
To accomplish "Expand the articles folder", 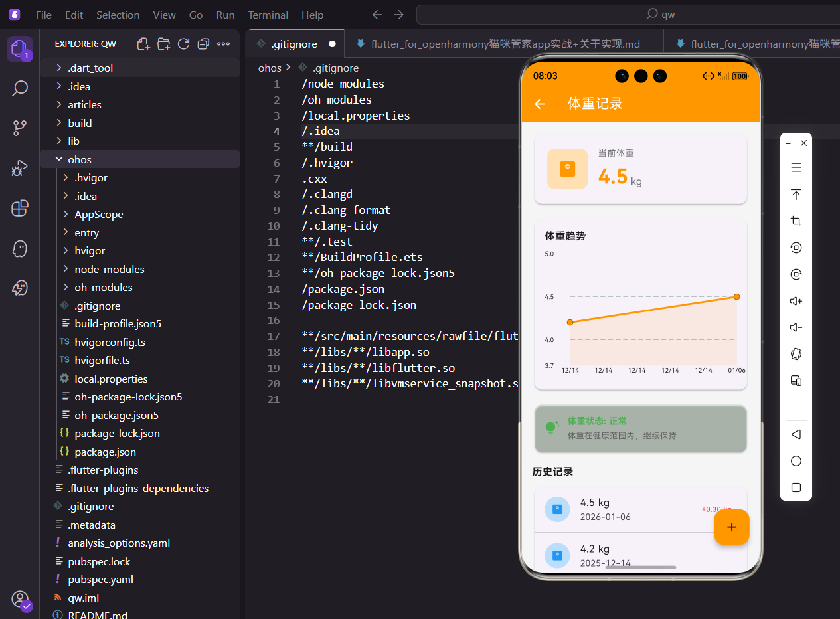I will pos(139,104).
